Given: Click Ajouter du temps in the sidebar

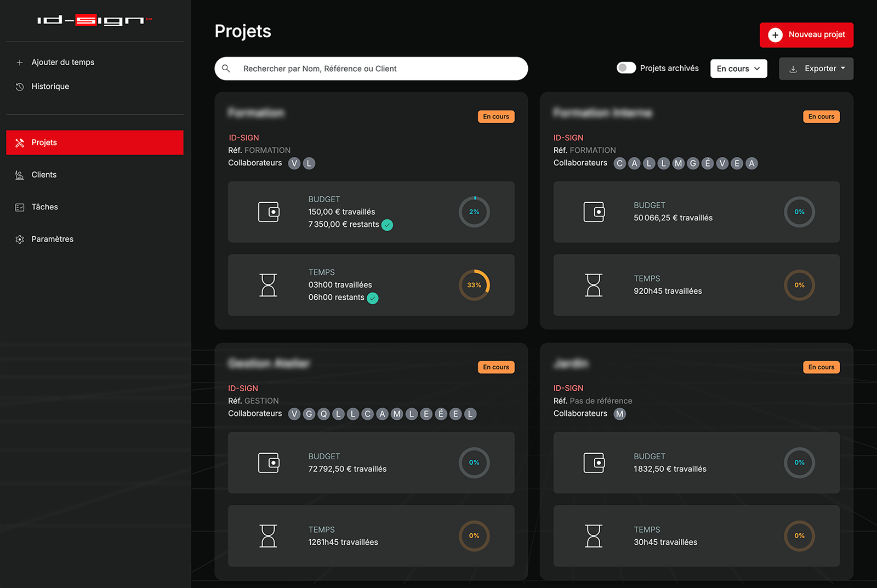Looking at the screenshot, I should [x=62, y=62].
